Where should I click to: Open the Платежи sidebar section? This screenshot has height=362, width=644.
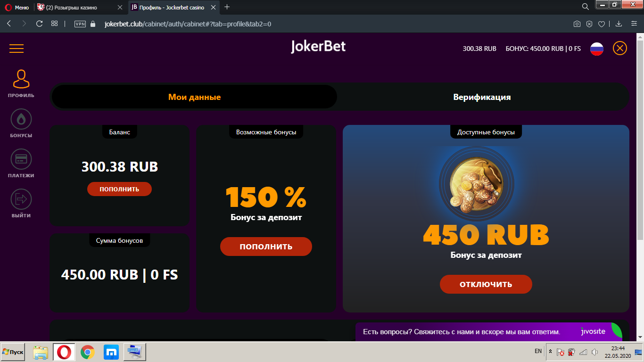(x=21, y=164)
